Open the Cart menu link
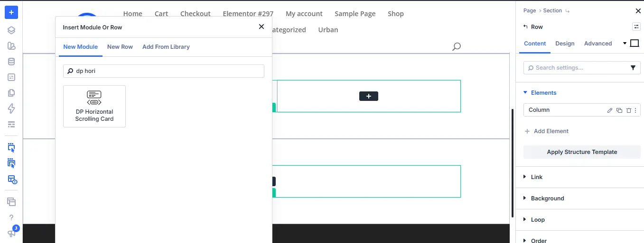The width and height of the screenshot is (644, 243). [161, 14]
